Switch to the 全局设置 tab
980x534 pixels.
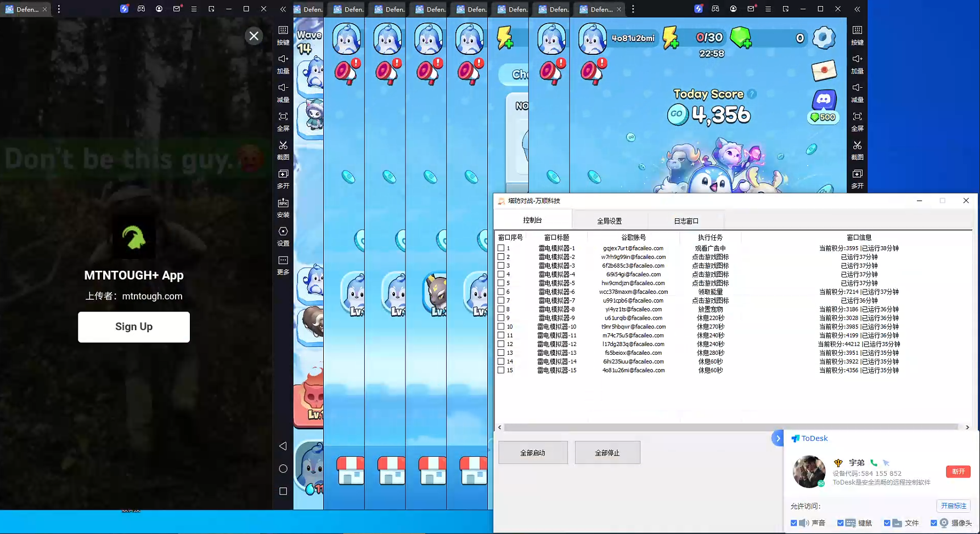click(609, 221)
